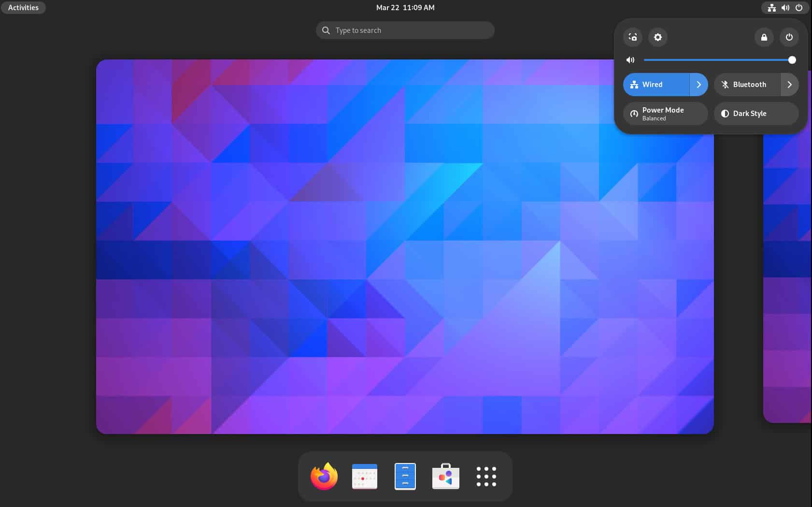Lock the screen via the padlock icon
Viewport: 812px width, 507px height.
[764, 37]
